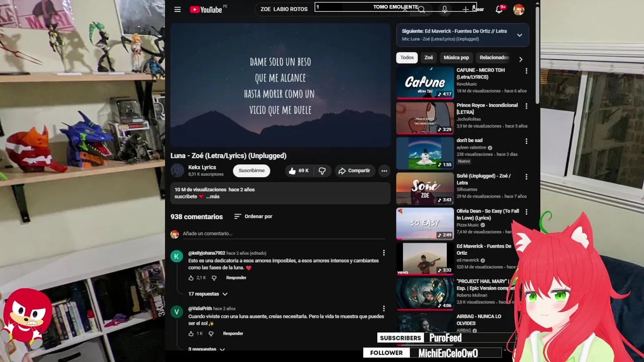644x362 pixels.
Task: Open options for CAFUNE - MICRO TDH video
Action: 526,71
